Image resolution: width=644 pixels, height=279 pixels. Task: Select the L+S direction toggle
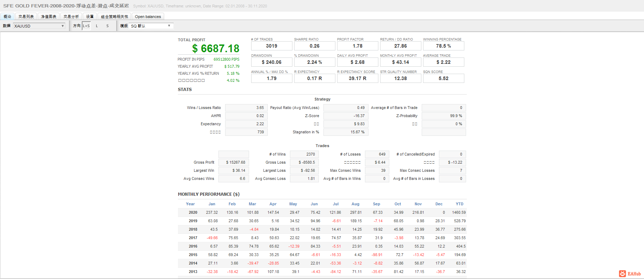click(86, 26)
